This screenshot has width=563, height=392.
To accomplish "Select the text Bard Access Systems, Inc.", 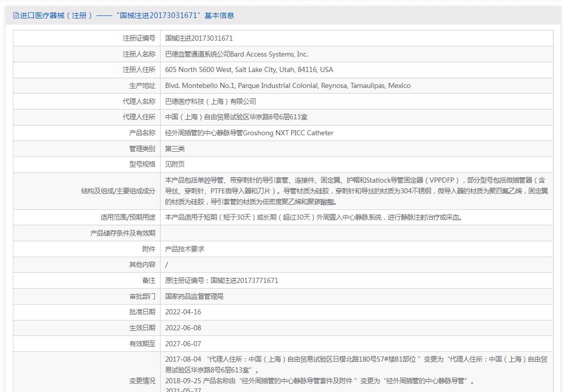I will pyautogui.click(x=269, y=54).
